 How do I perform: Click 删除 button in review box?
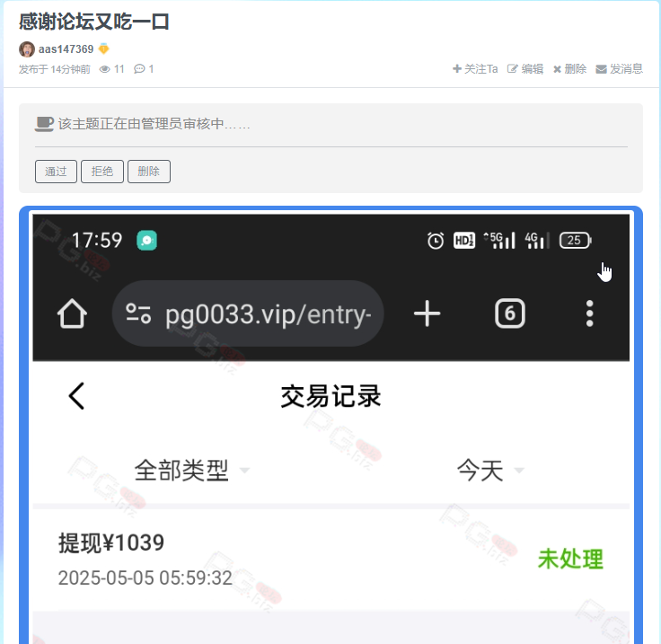tap(149, 172)
